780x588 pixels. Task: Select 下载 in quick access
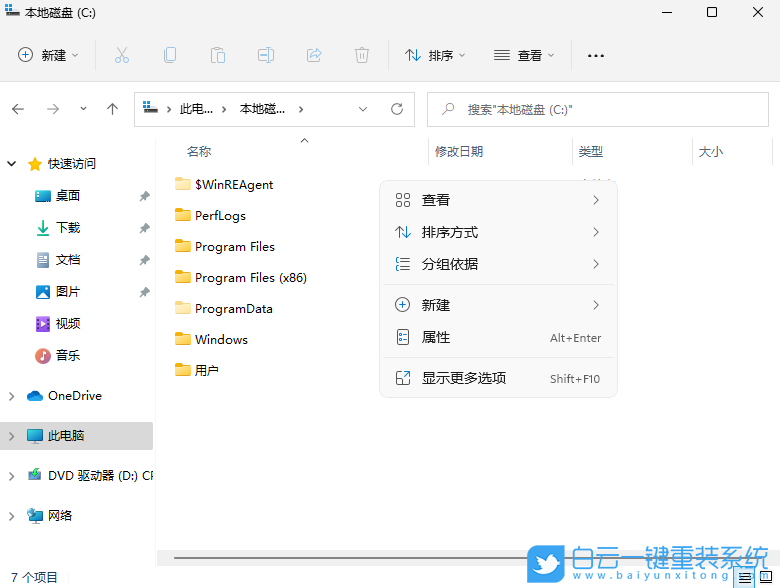pos(68,228)
